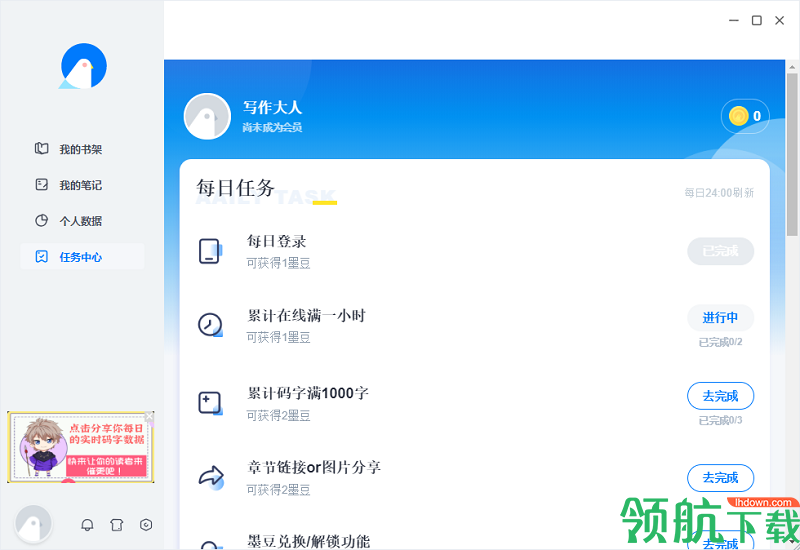Open 个人数据 in the sidebar
Viewport: 800px width, 550px height.
click(82, 220)
